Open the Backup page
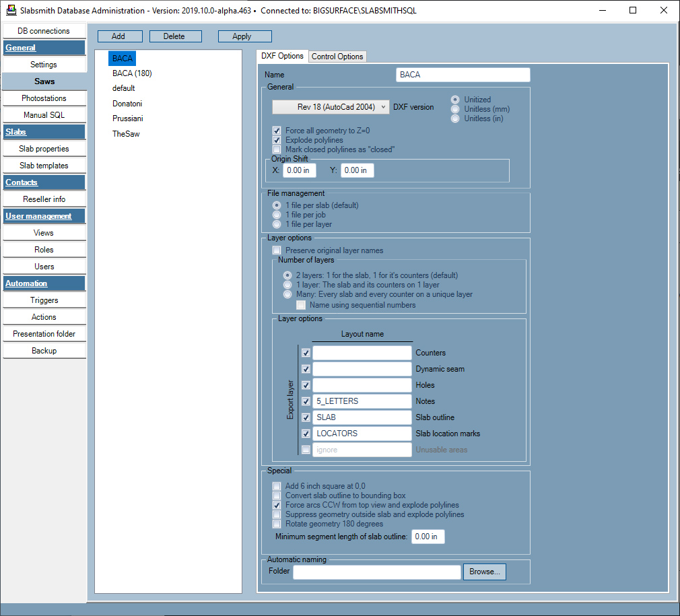 [44, 351]
